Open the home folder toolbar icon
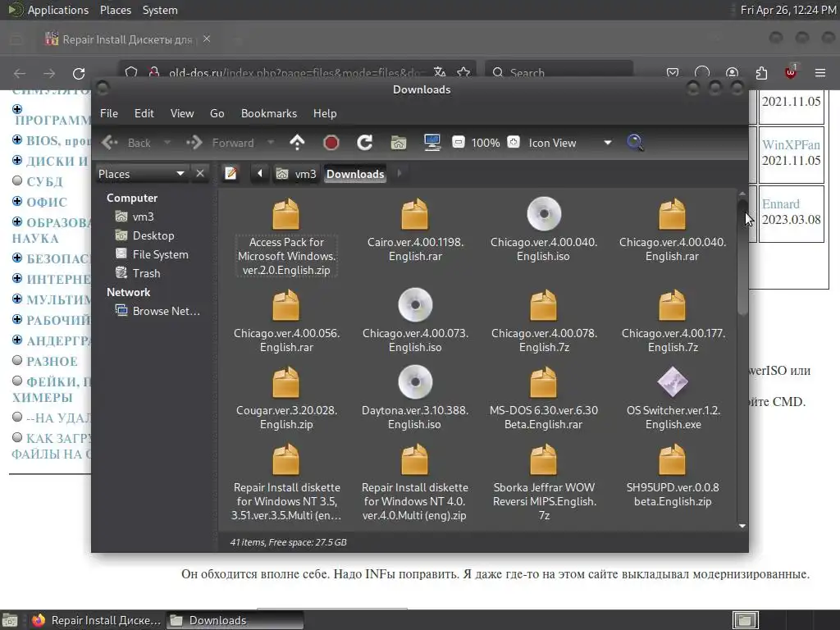 [398, 143]
